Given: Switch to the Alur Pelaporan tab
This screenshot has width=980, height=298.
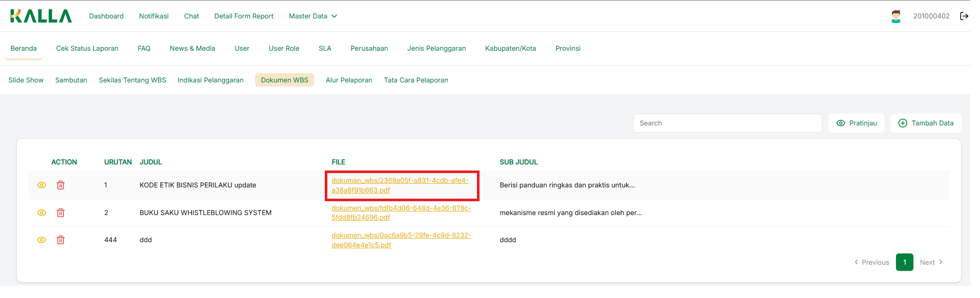Looking at the screenshot, I should 349,80.
